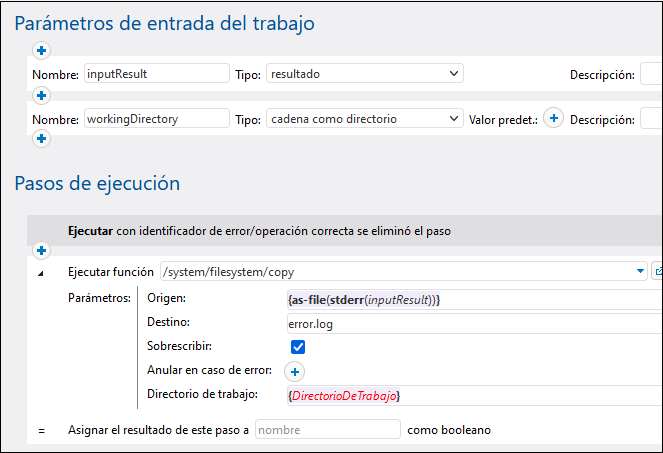Click the Directorio de trabajo field

click(x=472, y=396)
